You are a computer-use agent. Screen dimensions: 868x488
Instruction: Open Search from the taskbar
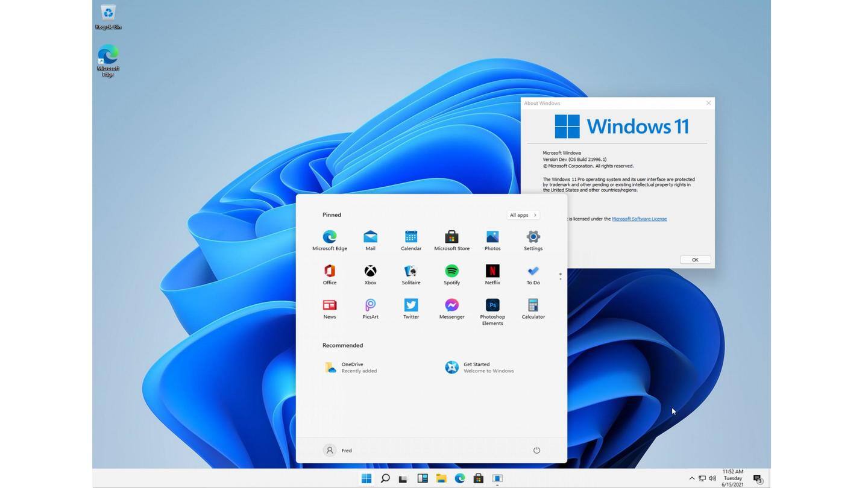click(x=385, y=478)
